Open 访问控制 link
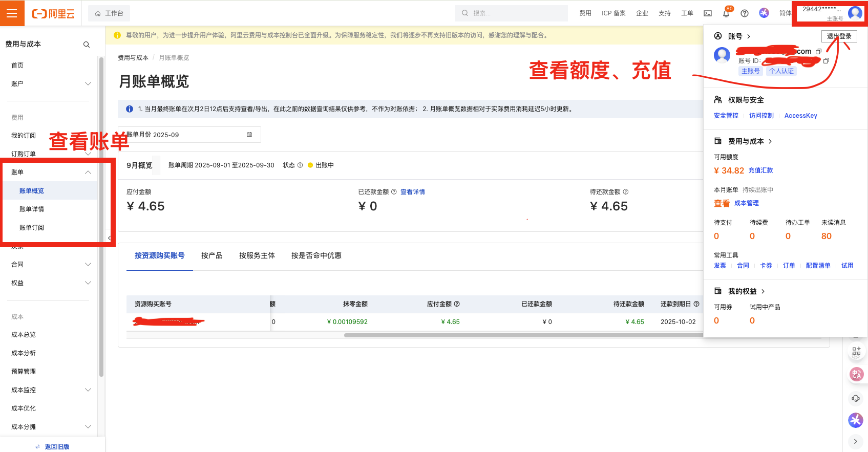Screen dimensions: 868x452 point(761,116)
